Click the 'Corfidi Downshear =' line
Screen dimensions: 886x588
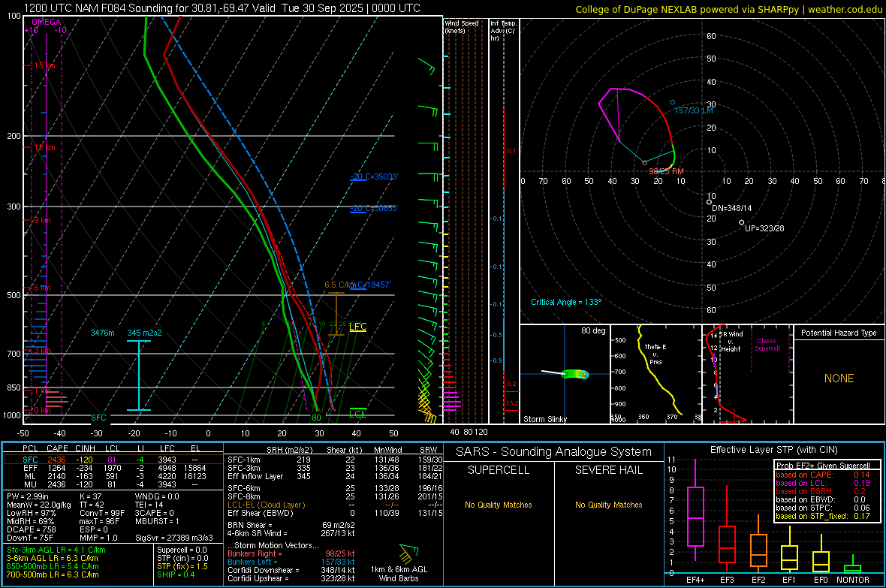point(291,570)
